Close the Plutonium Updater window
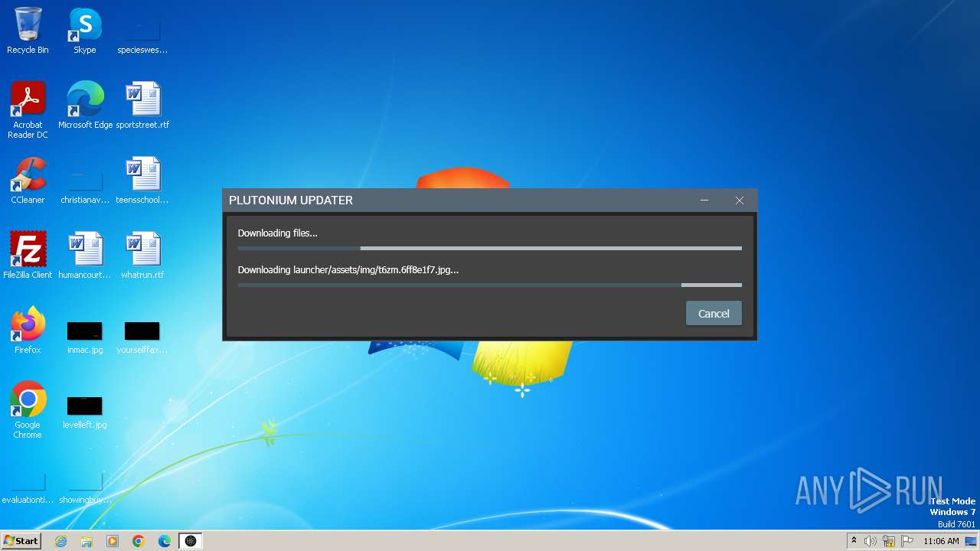 click(740, 201)
